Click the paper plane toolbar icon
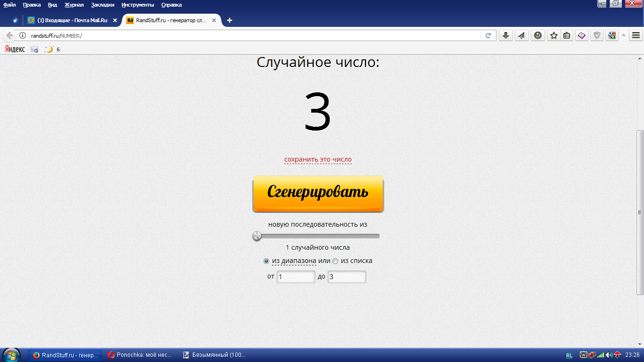The image size is (644, 362). coord(522,35)
